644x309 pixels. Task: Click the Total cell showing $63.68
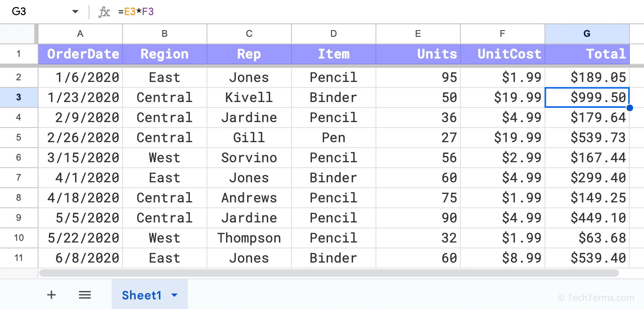(x=587, y=238)
